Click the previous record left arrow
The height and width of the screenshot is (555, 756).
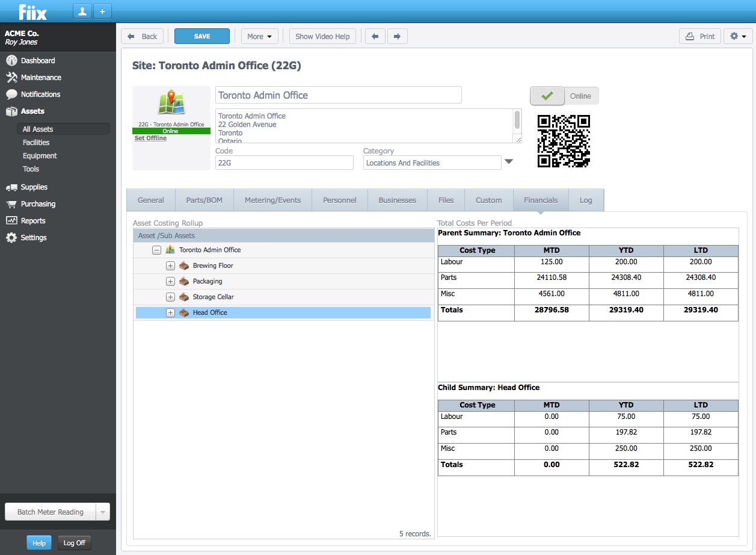(375, 36)
